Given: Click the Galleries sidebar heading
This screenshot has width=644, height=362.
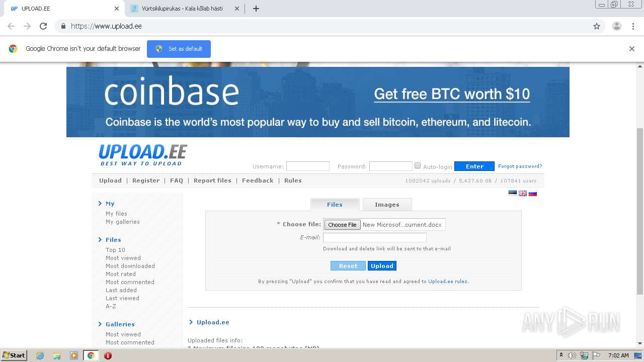Looking at the screenshot, I should pyautogui.click(x=120, y=324).
